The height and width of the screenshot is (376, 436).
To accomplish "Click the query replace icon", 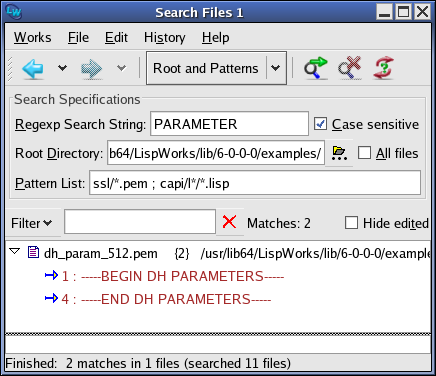I will point(384,68).
